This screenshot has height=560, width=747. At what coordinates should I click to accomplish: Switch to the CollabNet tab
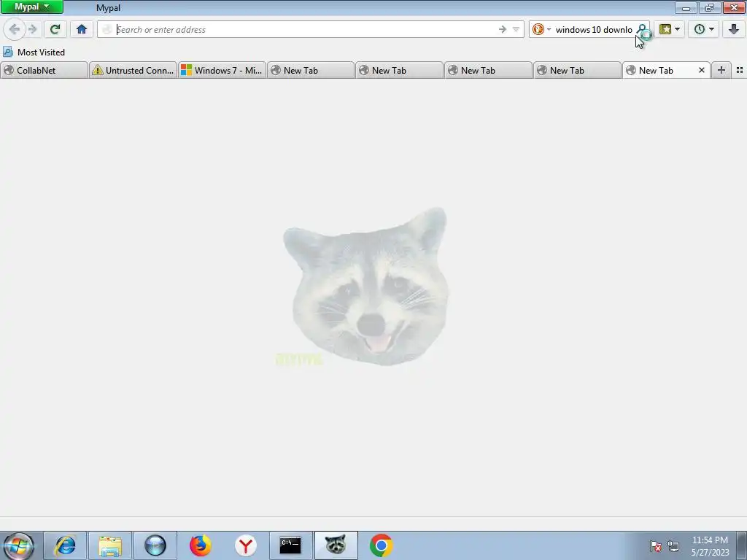44,71
